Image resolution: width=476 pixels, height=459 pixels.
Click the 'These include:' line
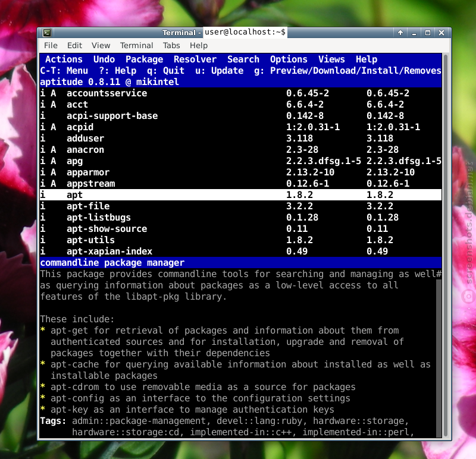pos(77,319)
